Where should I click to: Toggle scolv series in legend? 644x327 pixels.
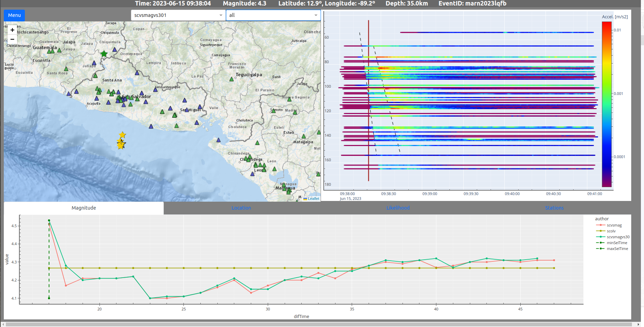pos(611,231)
